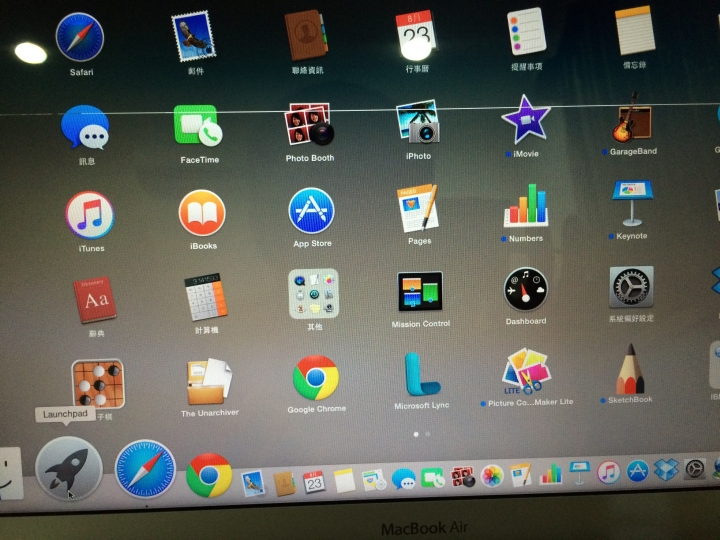Open Reminders (提醒事項) app
The height and width of the screenshot is (540, 720).
point(526,31)
